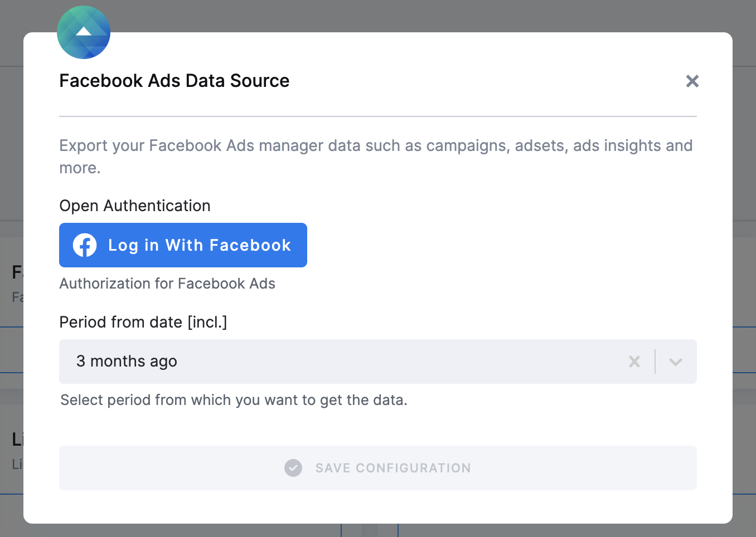The image size is (756, 537).
Task: Click the triangle symbol in the app logo
Action: [84, 31]
